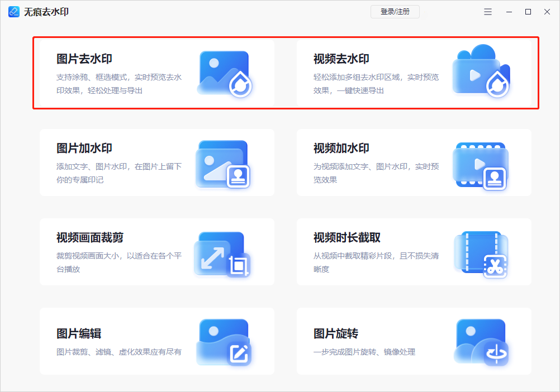560x392 pixels.
Task: Open the 视频去水印 title
Action: click(341, 59)
